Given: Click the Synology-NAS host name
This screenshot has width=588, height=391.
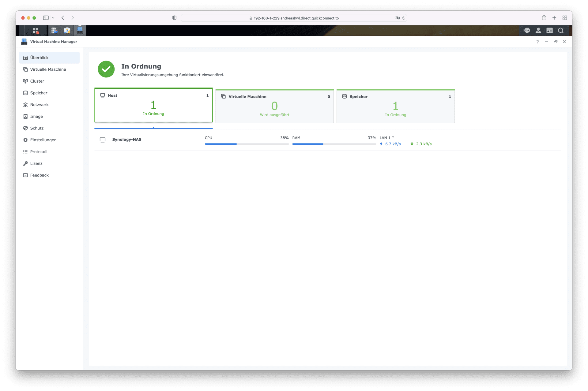Looking at the screenshot, I should point(127,140).
